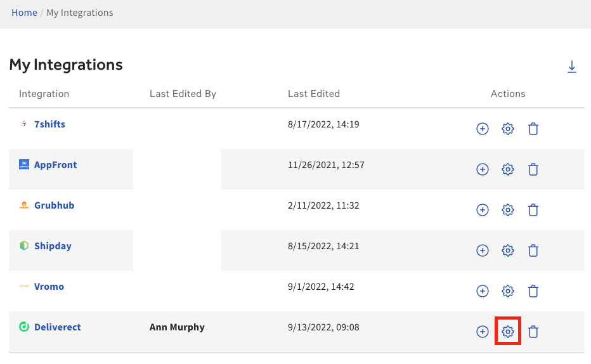Click the Integration column header
This screenshot has height=364, width=591.
44,94
